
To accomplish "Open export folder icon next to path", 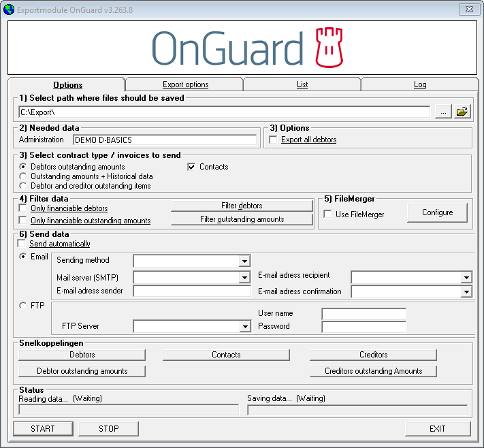I will (462, 112).
